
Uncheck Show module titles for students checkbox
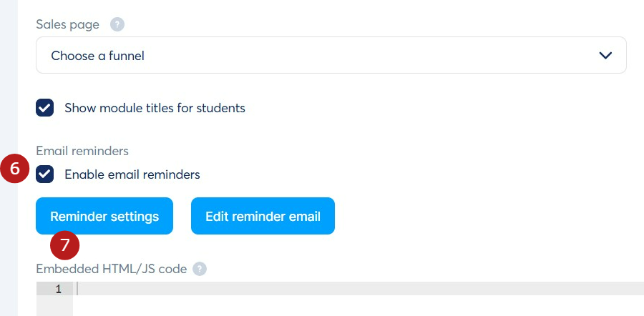(x=44, y=109)
